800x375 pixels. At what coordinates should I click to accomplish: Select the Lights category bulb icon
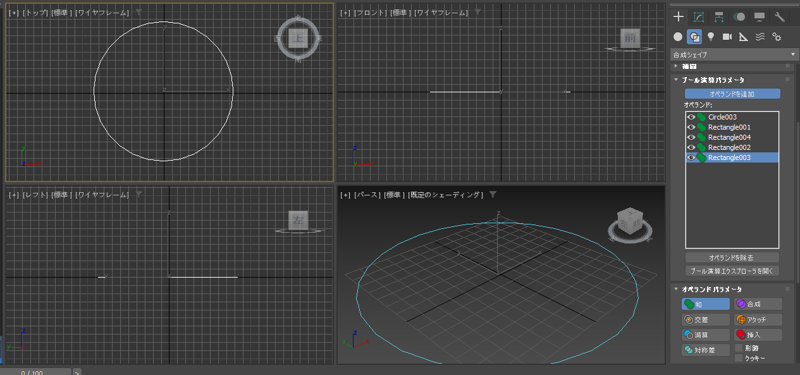point(711,36)
